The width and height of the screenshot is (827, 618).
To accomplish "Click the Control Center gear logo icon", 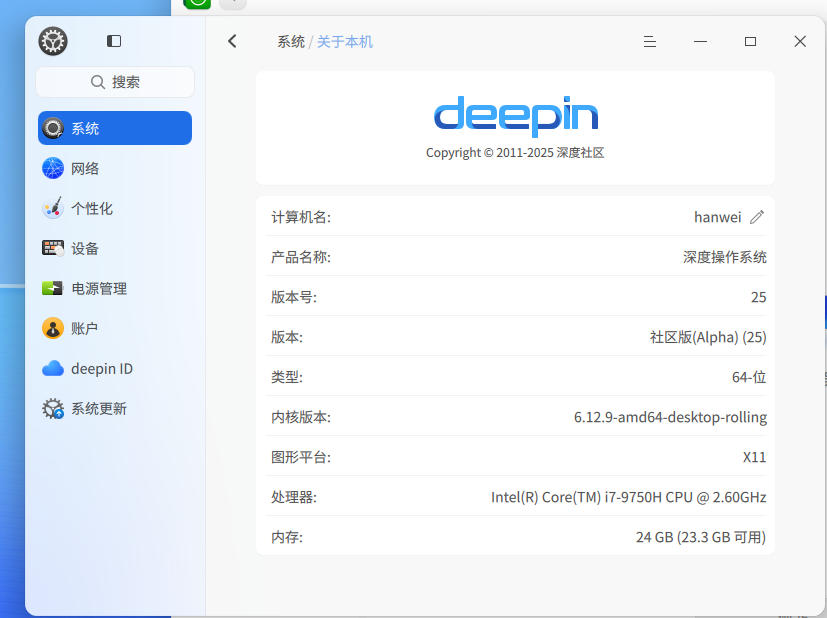I will (53, 41).
